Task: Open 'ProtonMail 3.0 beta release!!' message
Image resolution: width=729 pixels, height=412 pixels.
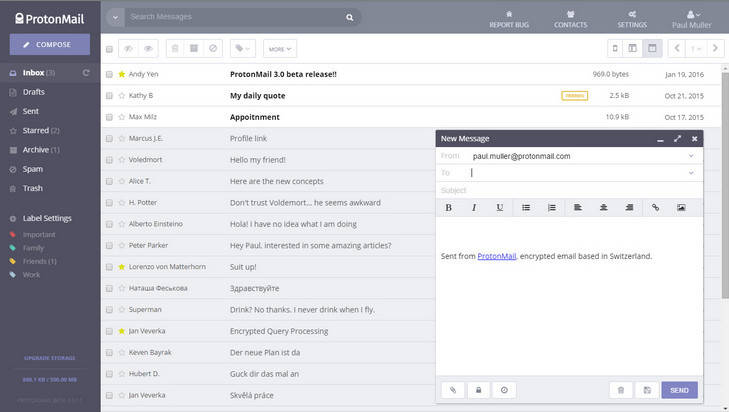Action: pyautogui.click(x=283, y=74)
